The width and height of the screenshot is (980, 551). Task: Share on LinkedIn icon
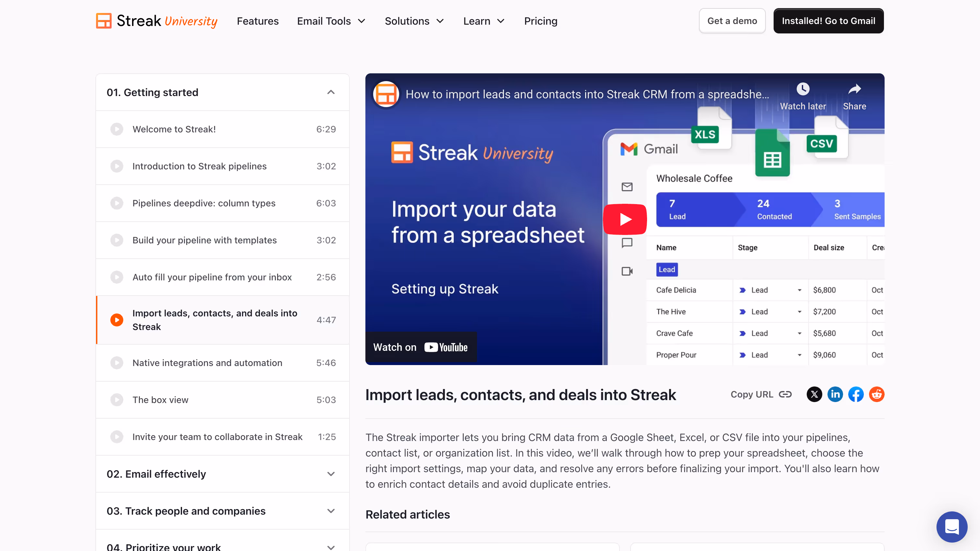point(835,394)
